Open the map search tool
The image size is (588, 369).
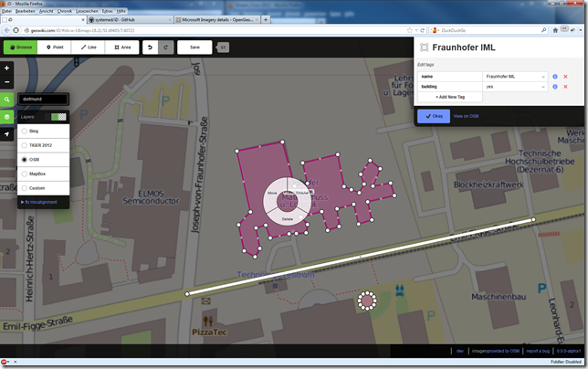pos(6,100)
